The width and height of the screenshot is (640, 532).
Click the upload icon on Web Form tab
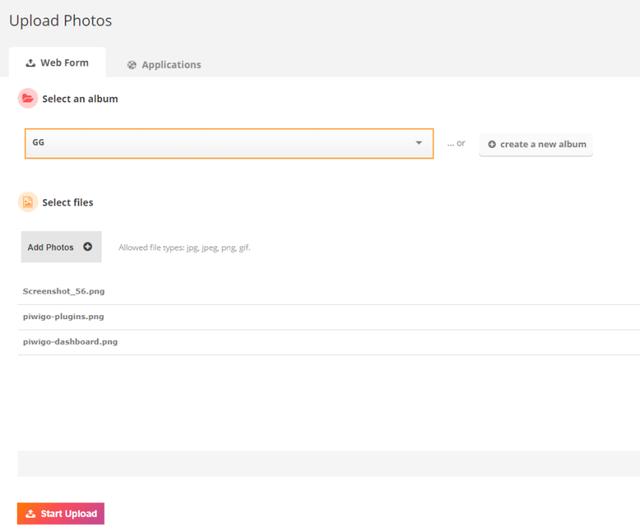[x=31, y=63]
